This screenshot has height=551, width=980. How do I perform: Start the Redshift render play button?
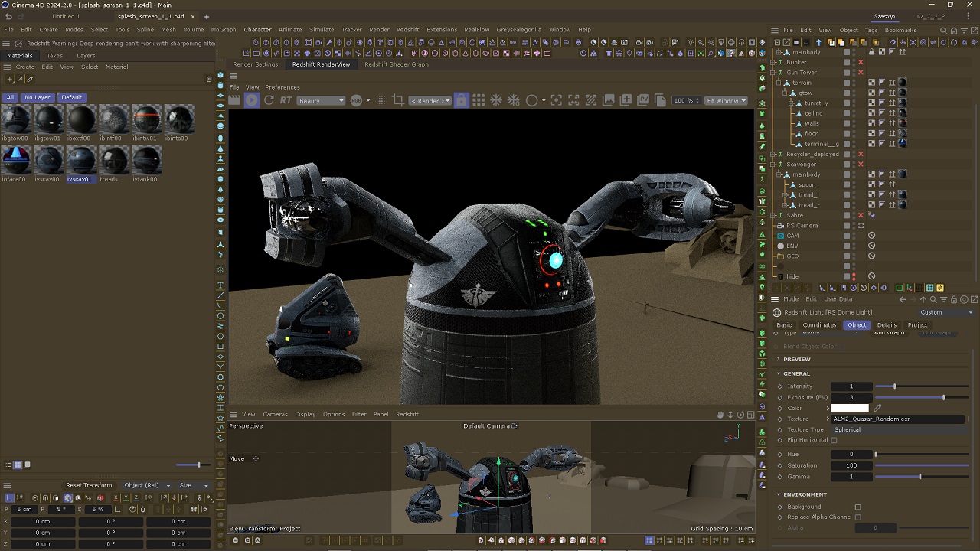point(251,101)
